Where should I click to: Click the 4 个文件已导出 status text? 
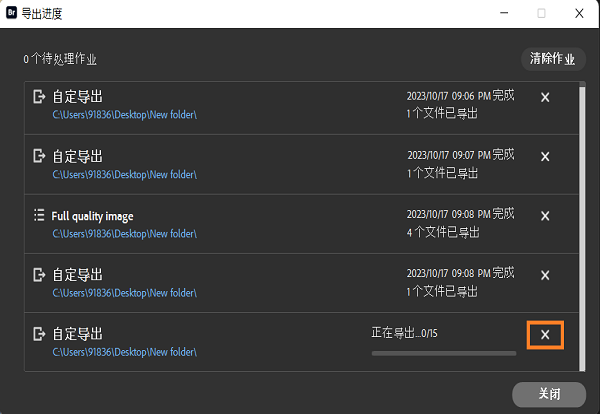(443, 232)
